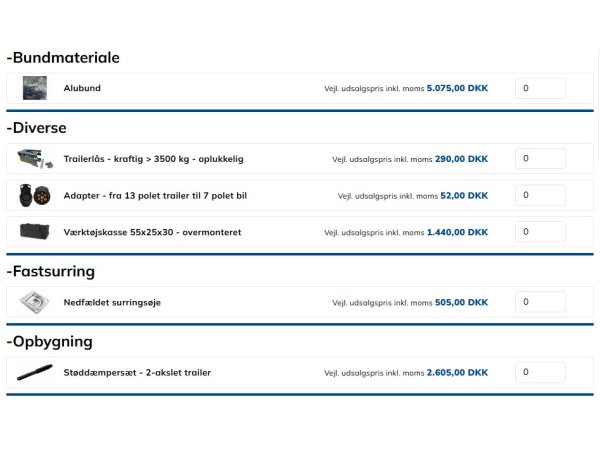Focus quantity field for Værktøjskasse
Screen dimensions: 600x450
[x=540, y=232]
